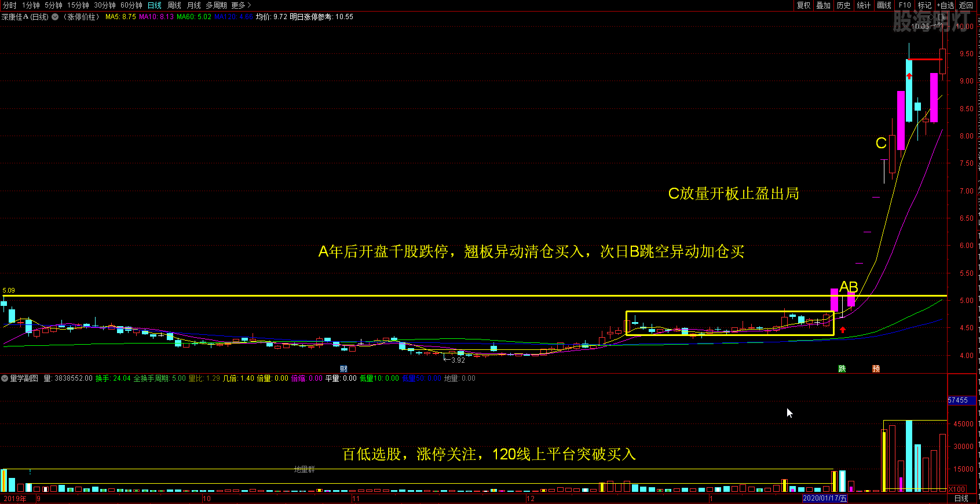The width and height of the screenshot is (980, 504).
Task: Click the 量学副图 indicator name
Action: coord(24,378)
